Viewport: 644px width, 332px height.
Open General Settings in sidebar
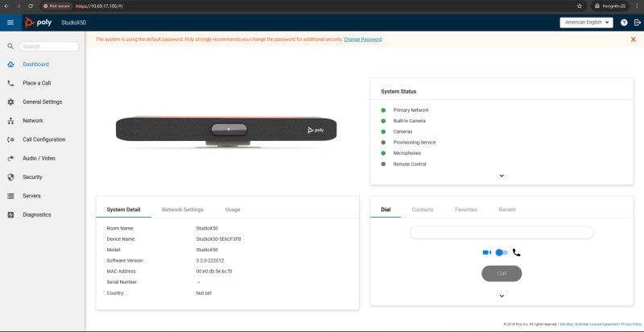(43, 102)
